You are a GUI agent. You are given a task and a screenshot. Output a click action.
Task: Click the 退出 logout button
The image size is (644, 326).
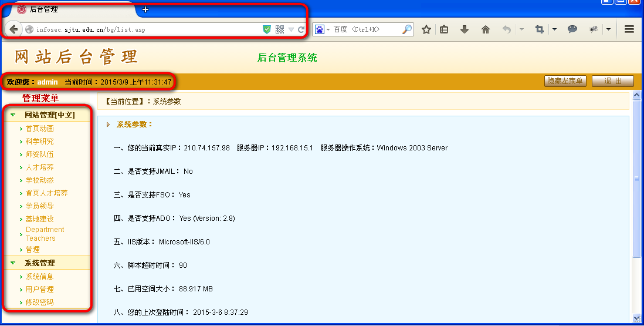tap(613, 81)
